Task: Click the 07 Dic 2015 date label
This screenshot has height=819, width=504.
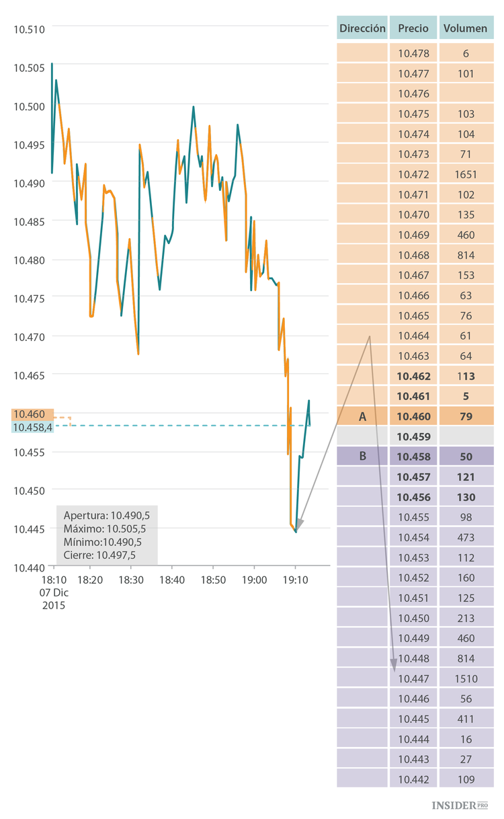Action: [x=54, y=598]
